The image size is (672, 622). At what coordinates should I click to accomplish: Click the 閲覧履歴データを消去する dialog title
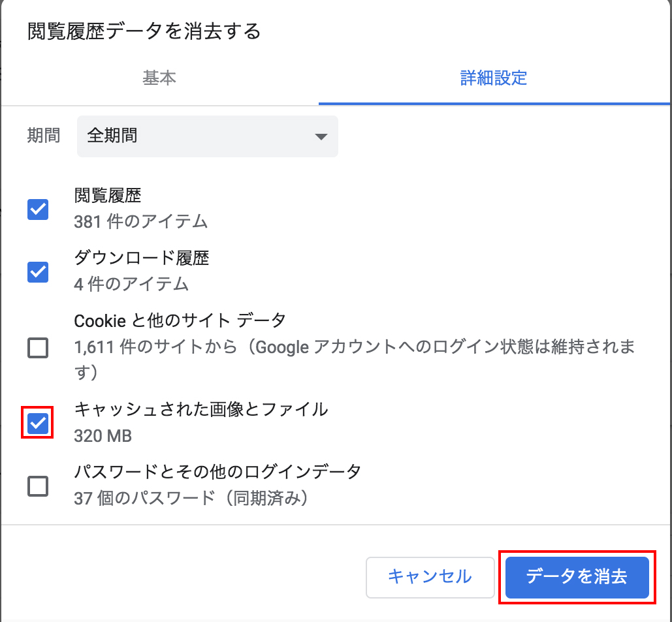point(144,31)
